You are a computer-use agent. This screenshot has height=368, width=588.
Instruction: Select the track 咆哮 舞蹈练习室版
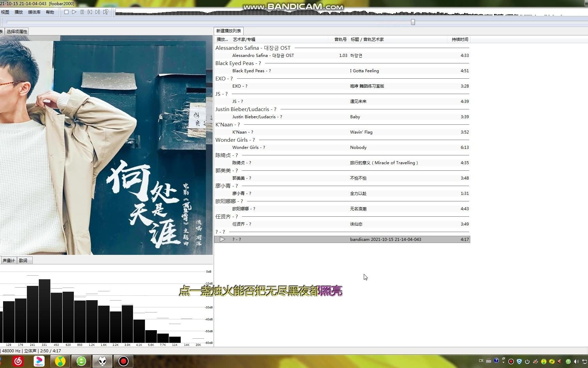pos(342,86)
